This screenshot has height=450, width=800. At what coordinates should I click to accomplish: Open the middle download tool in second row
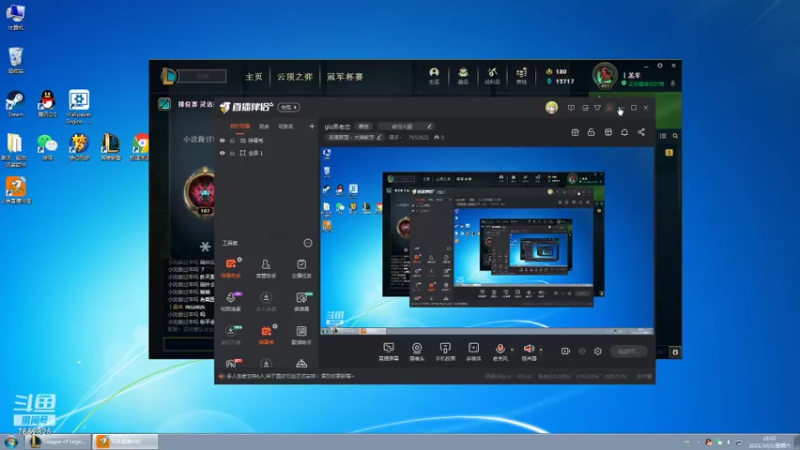[x=266, y=302]
